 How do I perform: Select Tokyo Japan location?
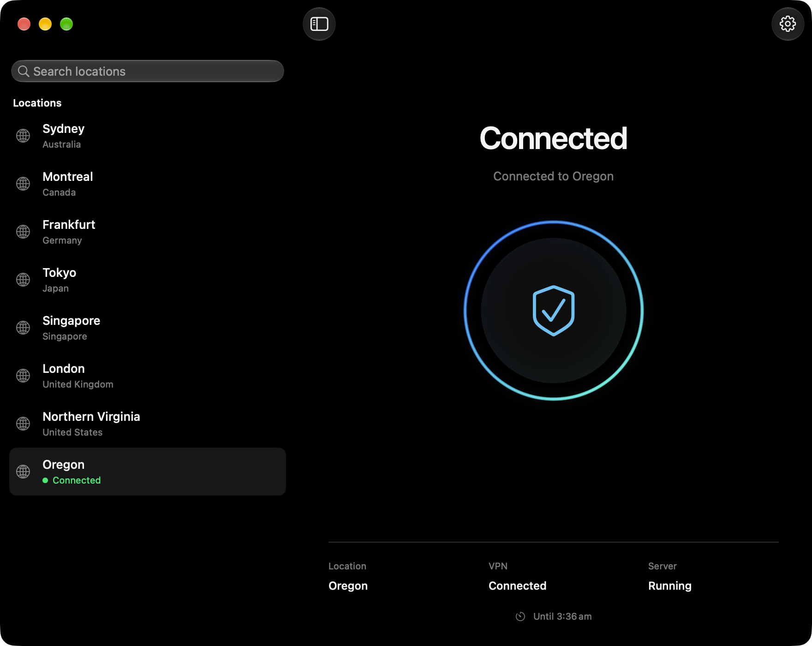point(148,280)
